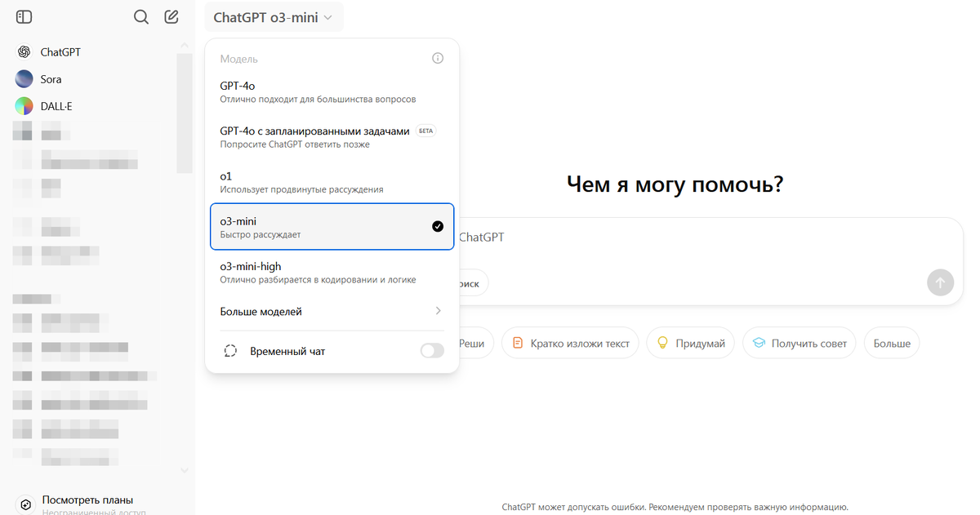Open the ChatGPT o3-mini model dropdown
This screenshot has width=980, height=515.
coord(274,16)
